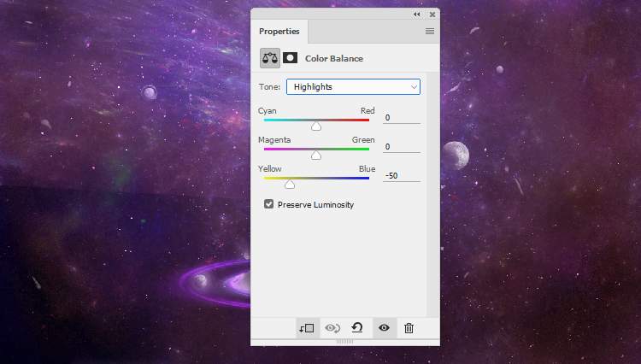Open the Tone dropdown showing Highlights
The image size is (641, 364).
pyautogui.click(x=353, y=86)
